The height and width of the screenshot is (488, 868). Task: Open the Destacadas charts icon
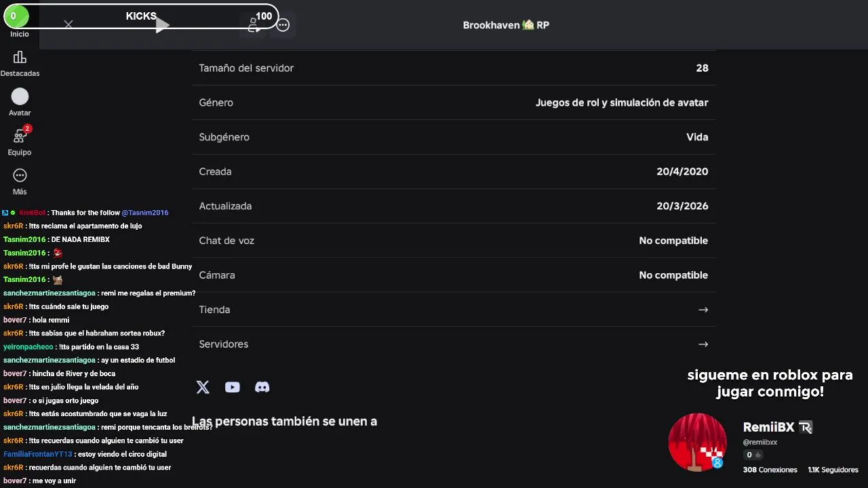coord(20,58)
